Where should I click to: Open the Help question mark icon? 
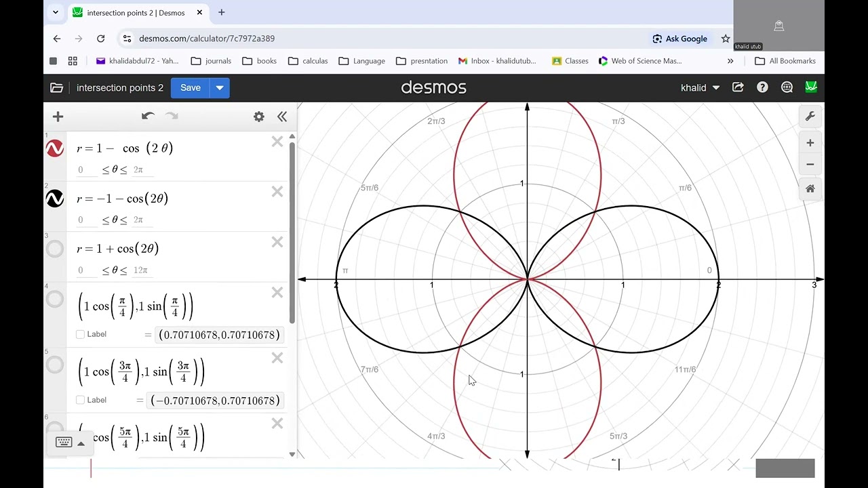pos(762,87)
